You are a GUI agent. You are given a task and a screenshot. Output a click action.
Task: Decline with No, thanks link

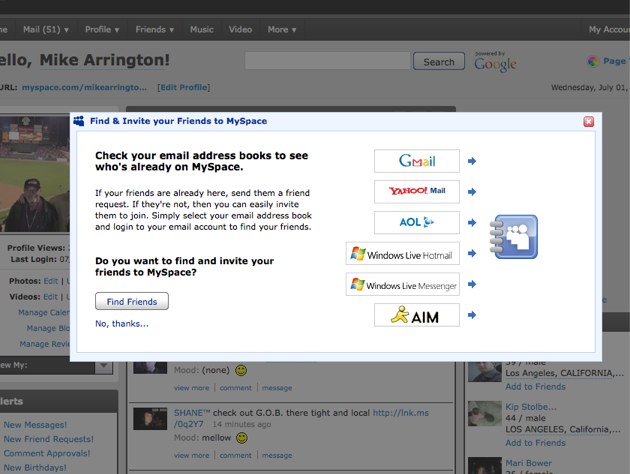pyautogui.click(x=122, y=324)
